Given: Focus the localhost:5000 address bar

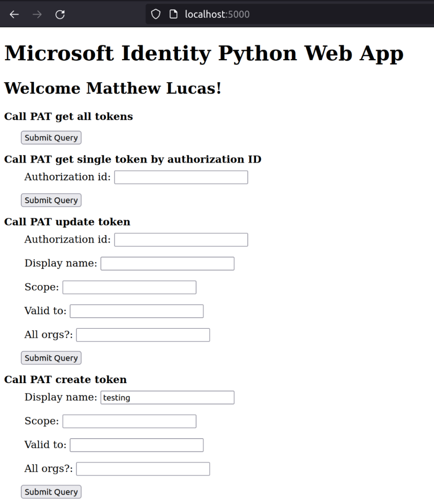Looking at the screenshot, I should pos(289,14).
